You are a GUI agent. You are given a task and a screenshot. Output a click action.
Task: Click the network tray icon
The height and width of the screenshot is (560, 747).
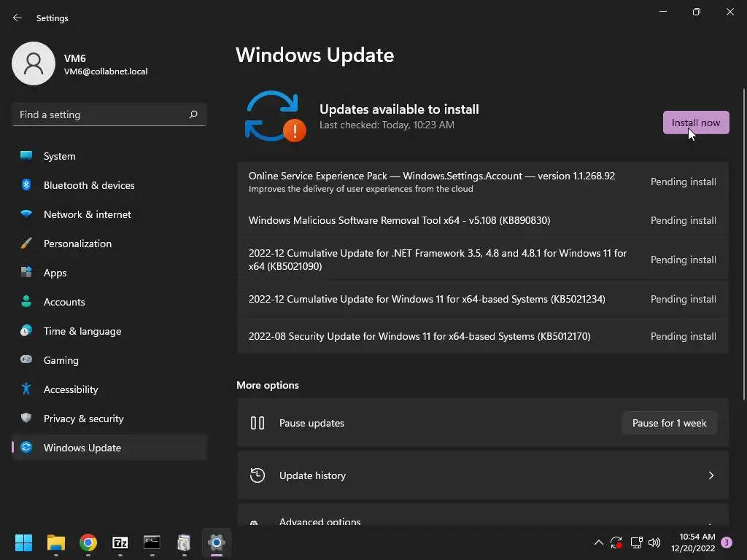click(636, 542)
